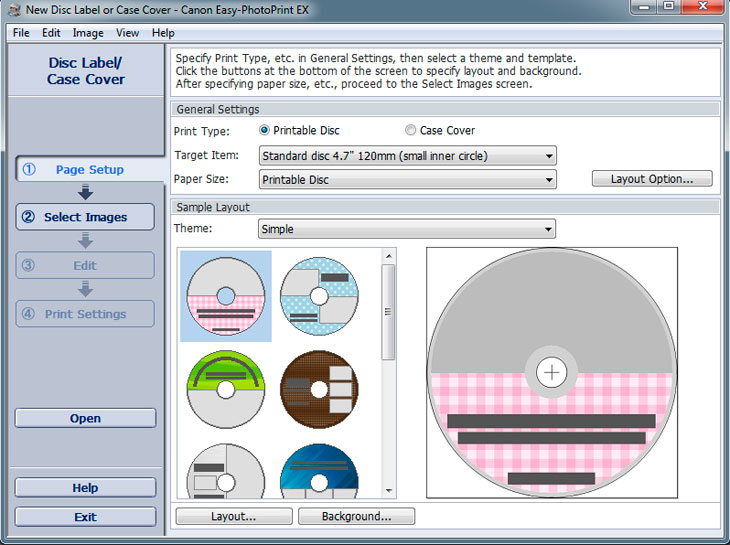Viewport: 730px width, 545px height.
Task: Click the Exit button
Action: (x=85, y=517)
